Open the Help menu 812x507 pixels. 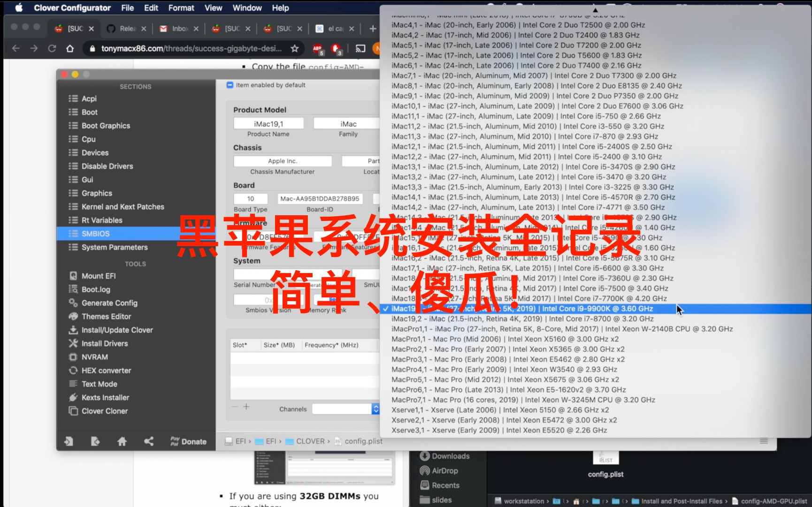coord(281,8)
